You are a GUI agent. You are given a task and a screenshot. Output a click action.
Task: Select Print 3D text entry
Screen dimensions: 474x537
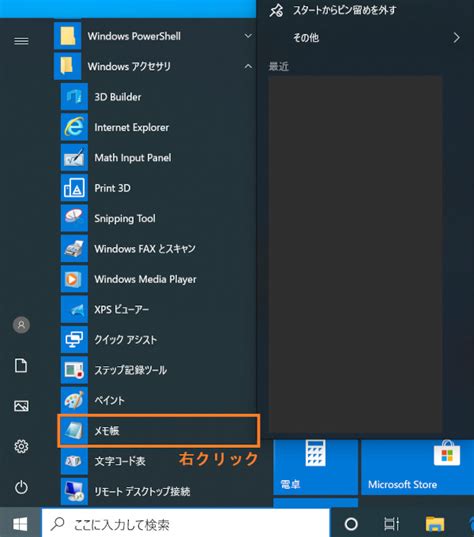point(112,188)
